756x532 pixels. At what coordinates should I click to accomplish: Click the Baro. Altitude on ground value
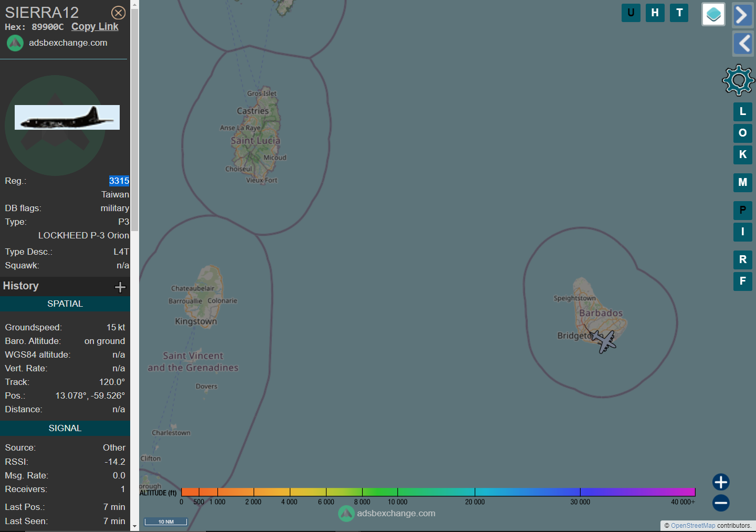click(104, 341)
